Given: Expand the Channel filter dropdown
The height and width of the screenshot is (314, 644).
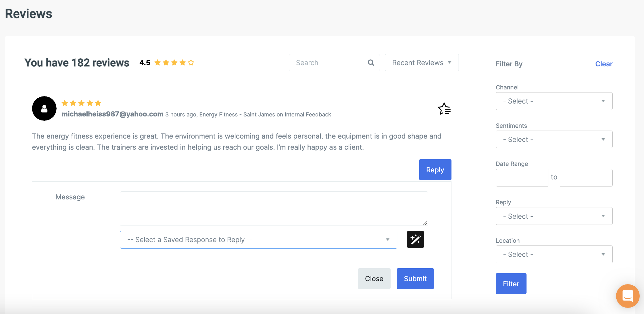Looking at the screenshot, I should click(x=554, y=101).
